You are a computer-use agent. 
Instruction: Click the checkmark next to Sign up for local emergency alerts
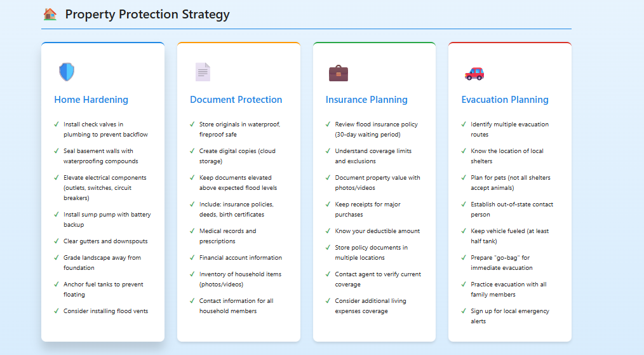pyautogui.click(x=464, y=311)
